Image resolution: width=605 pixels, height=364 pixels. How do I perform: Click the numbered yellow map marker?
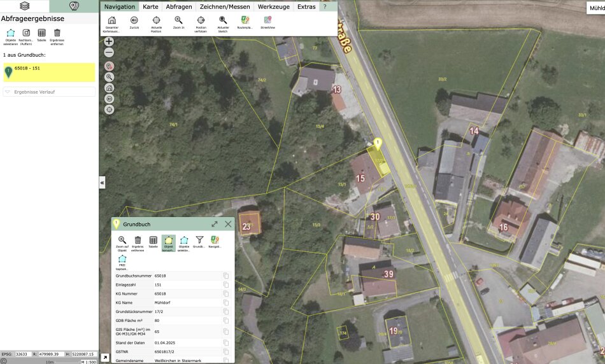pos(378,144)
